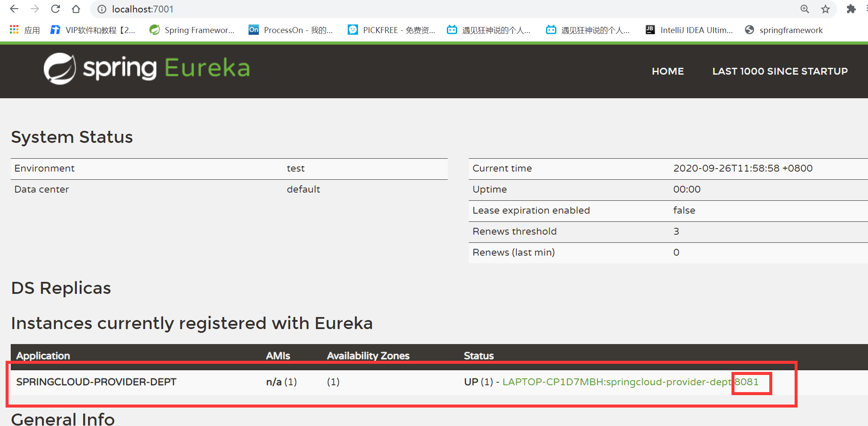Open the ProcessOn bookmark icon
Image resolution: width=868 pixels, height=426 pixels.
point(253,30)
